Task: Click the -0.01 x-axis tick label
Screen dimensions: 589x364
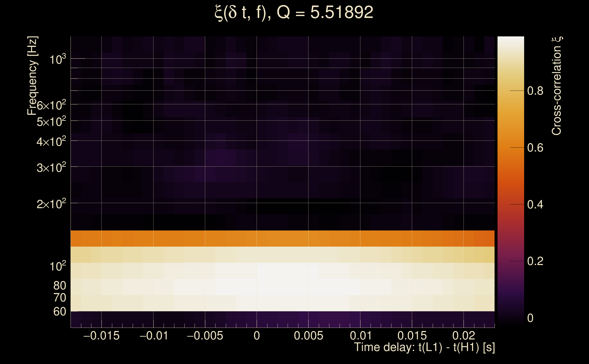Action: click(154, 336)
